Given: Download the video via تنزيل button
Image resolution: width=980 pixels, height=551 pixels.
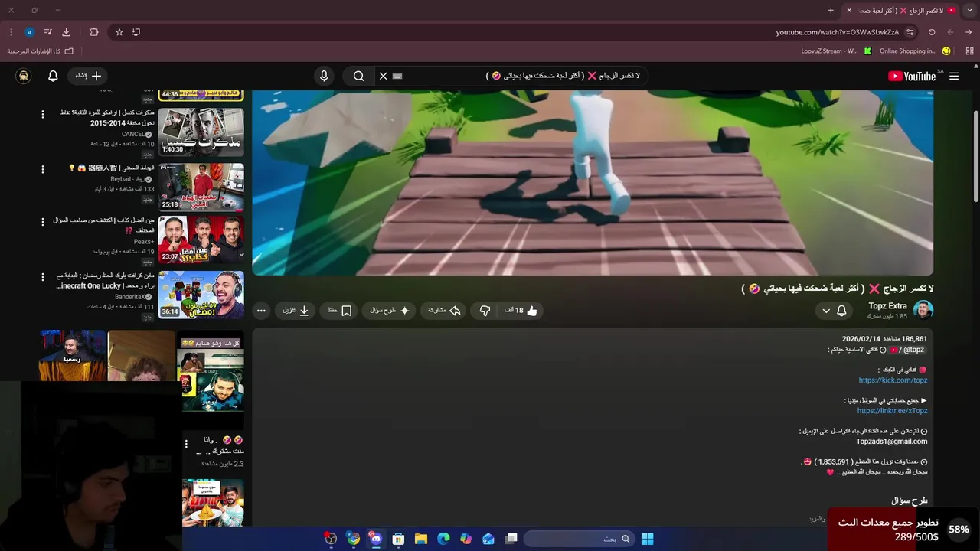Looking at the screenshot, I should pos(296,310).
